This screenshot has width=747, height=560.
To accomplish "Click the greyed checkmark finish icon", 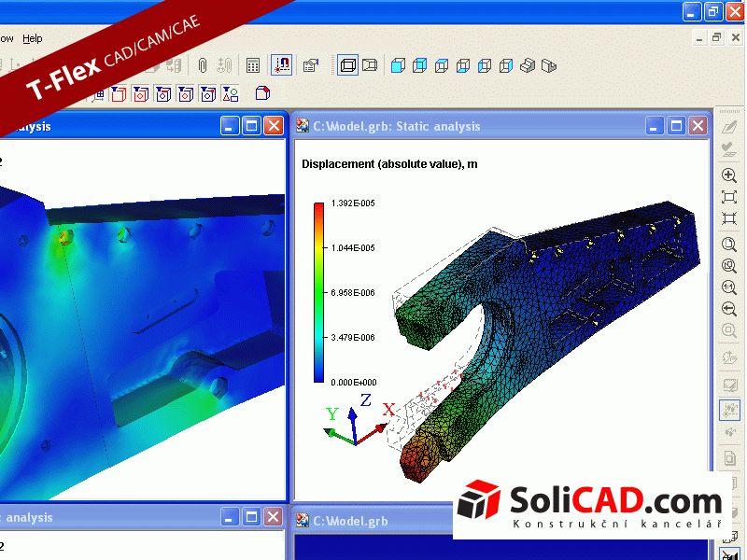I will pyautogui.click(x=729, y=149).
